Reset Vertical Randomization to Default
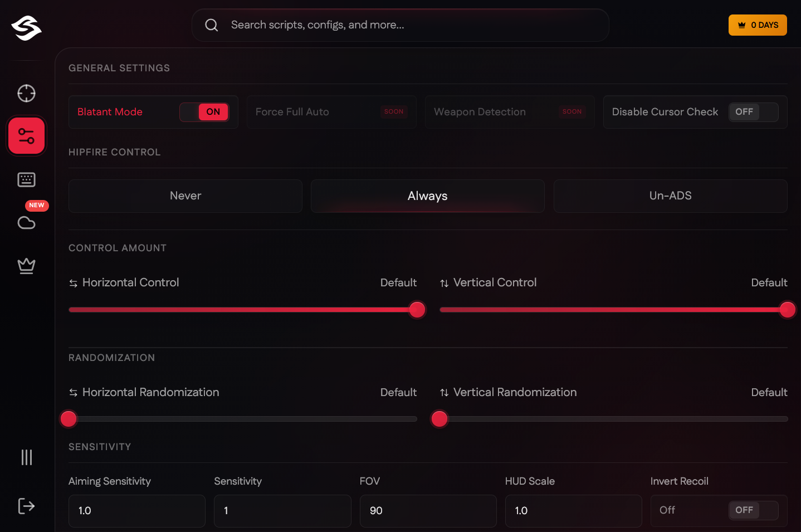This screenshot has width=801, height=532. pos(769,392)
